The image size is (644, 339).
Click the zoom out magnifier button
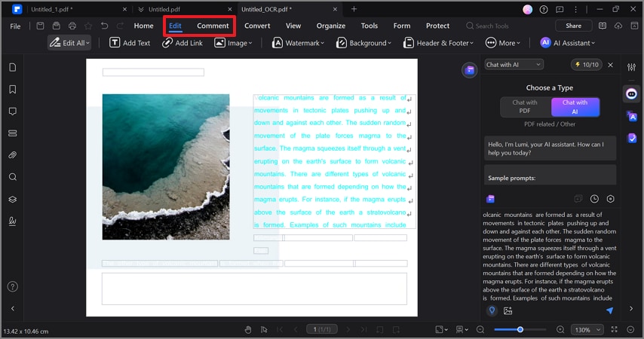point(480,329)
